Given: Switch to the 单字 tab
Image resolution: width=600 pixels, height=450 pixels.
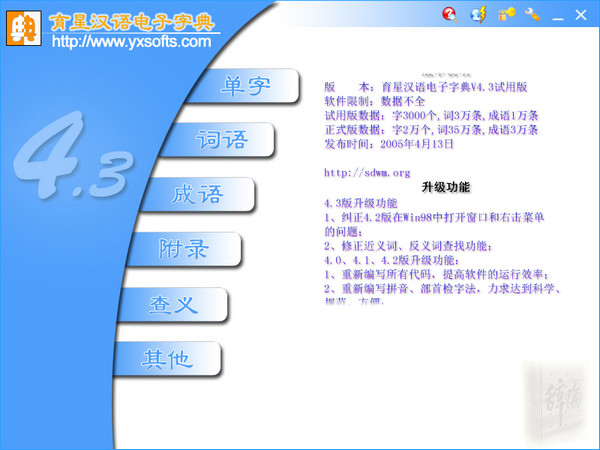Looking at the screenshot, I should point(246,86).
